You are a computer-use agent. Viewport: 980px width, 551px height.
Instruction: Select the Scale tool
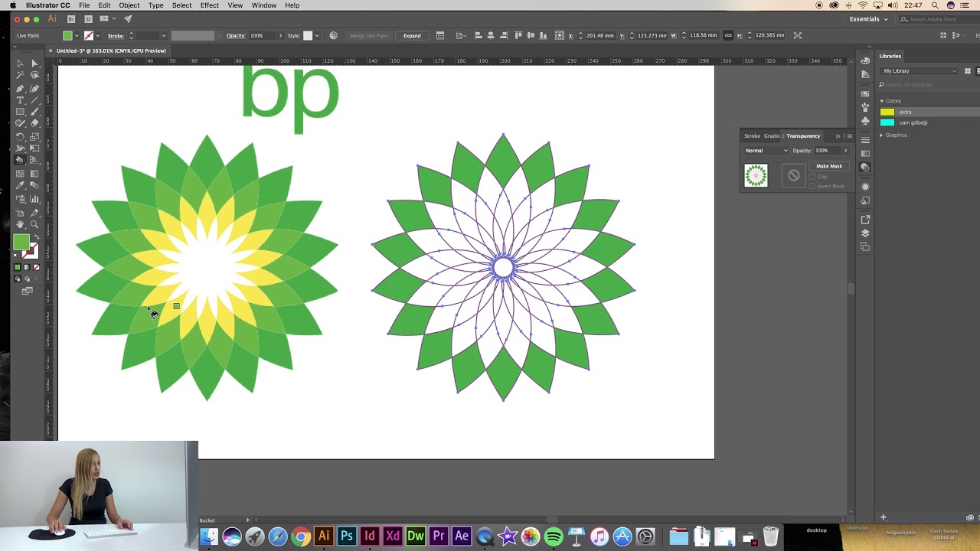pos(34,136)
